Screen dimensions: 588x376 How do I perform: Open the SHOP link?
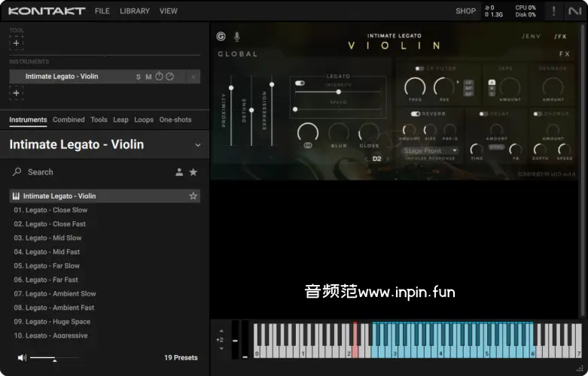(x=465, y=11)
